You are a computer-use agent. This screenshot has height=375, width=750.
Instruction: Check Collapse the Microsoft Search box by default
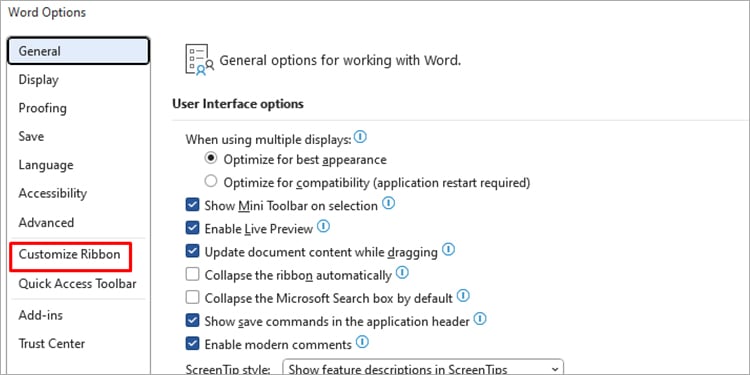click(x=192, y=298)
